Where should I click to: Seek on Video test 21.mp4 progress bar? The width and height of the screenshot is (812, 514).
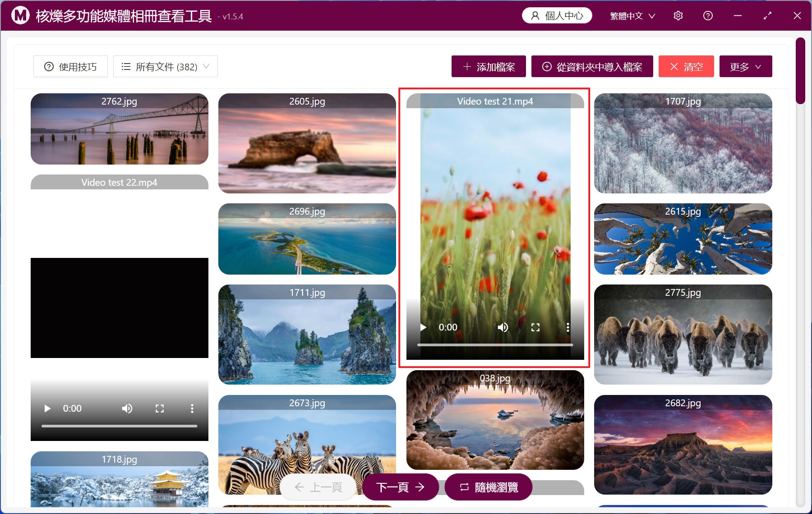495,345
